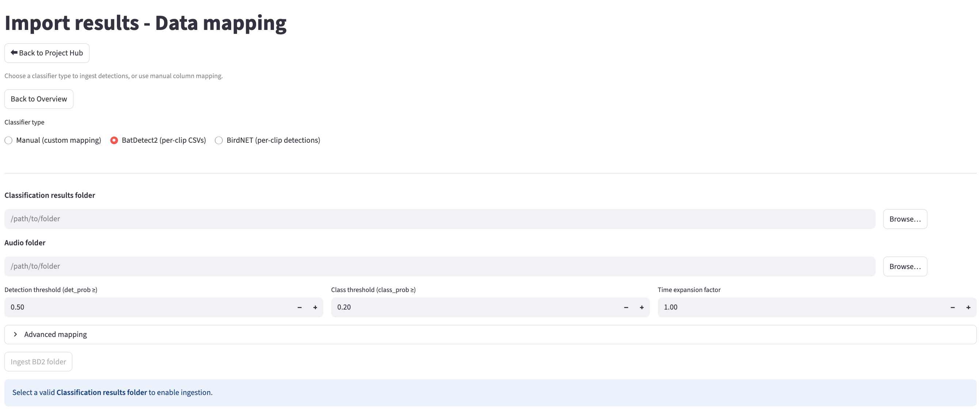Browse for classification results folder
The height and width of the screenshot is (418, 980).
(x=905, y=219)
